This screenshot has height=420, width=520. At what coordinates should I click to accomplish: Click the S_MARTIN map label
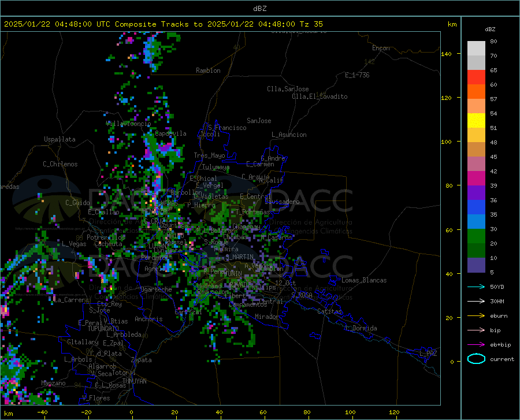tap(239, 257)
